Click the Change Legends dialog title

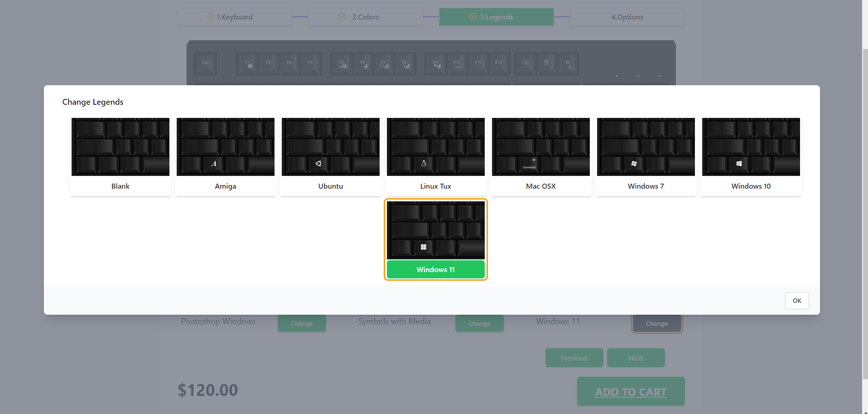click(x=93, y=102)
